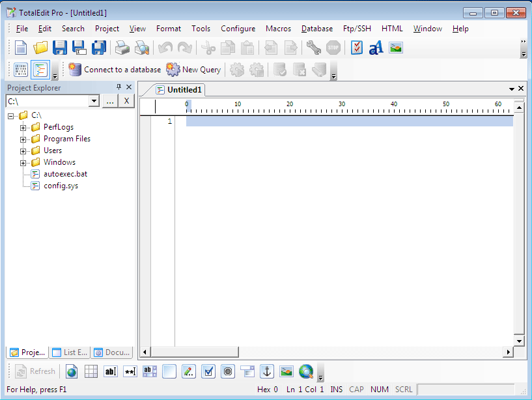Expand the Users folder node

pos(23,151)
